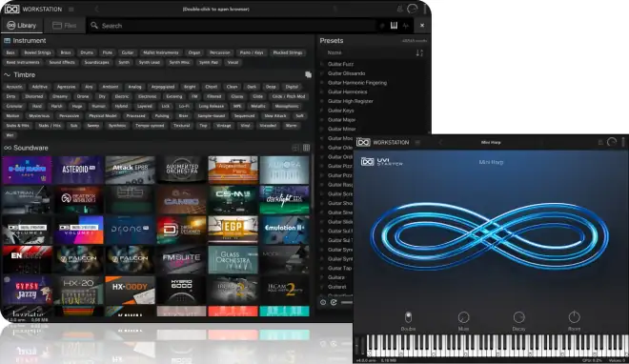Close the browser panel with the X

point(422,26)
